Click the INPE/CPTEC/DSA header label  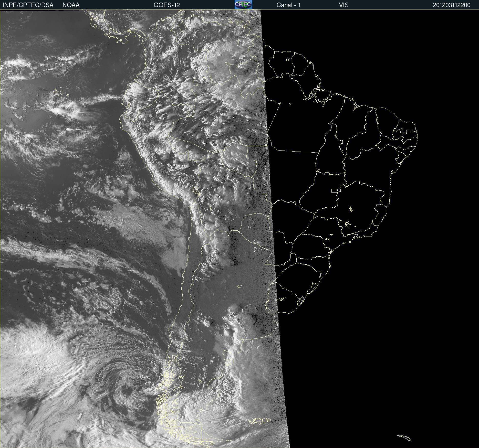coord(28,5)
